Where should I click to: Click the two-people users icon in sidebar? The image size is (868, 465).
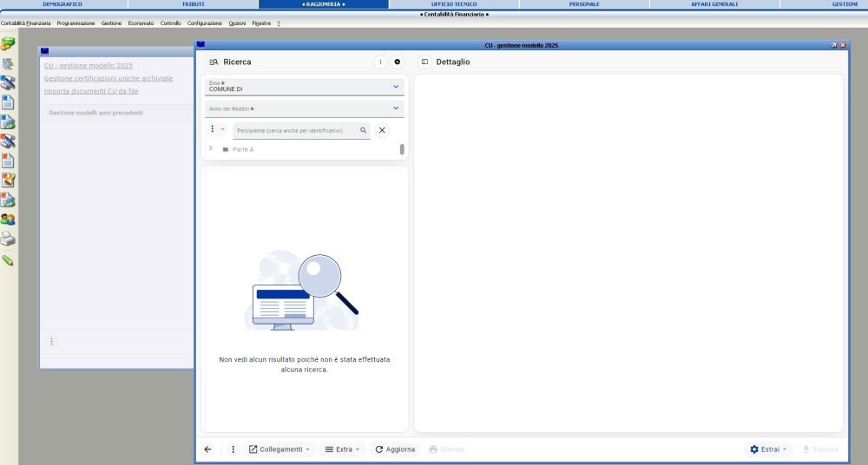point(8,219)
